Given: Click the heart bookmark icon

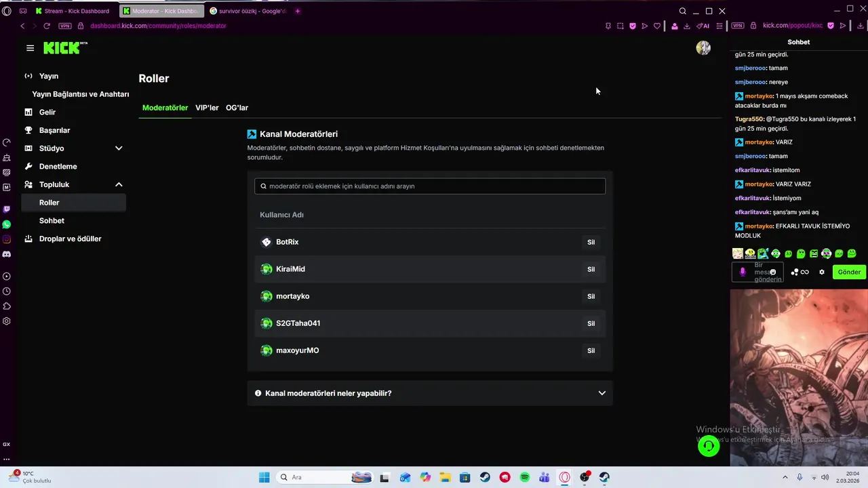Looking at the screenshot, I should (657, 26).
